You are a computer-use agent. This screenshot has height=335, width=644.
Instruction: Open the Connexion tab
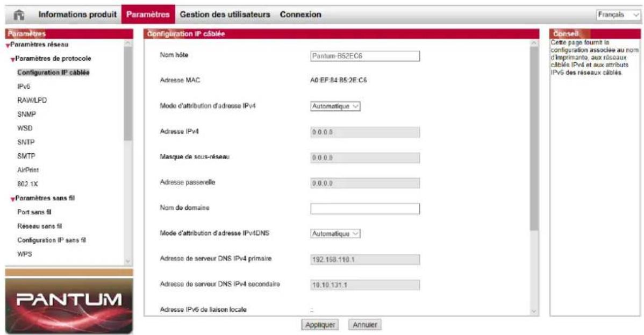point(300,15)
